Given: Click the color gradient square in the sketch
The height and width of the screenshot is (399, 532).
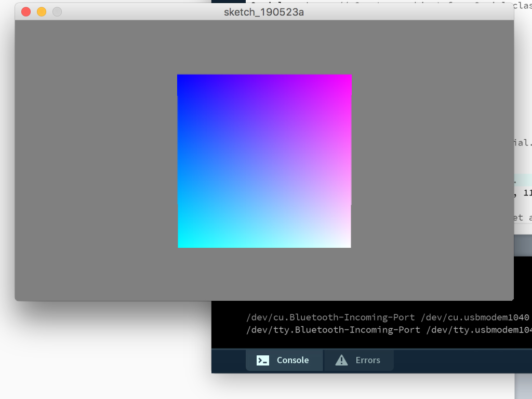Looking at the screenshot, I should tap(264, 161).
